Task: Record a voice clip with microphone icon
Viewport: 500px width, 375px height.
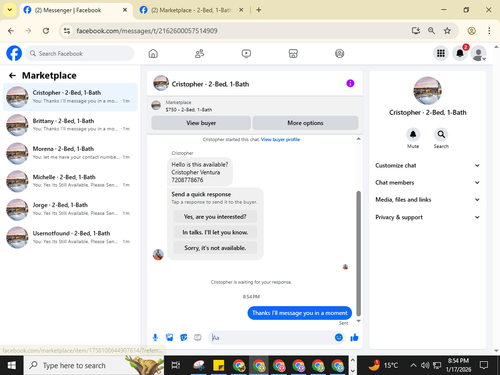Action: (x=155, y=338)
